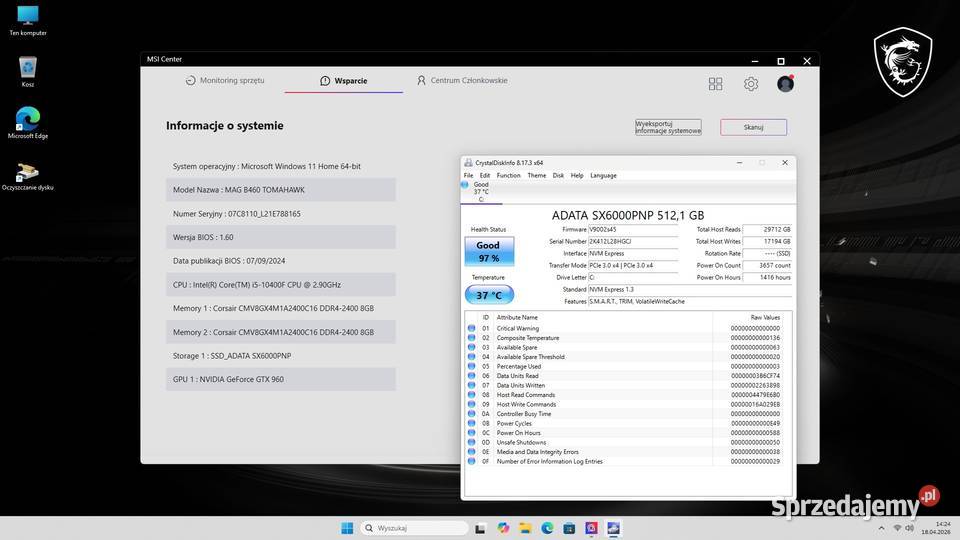Open the MSI Center grid view icon

click(x=715, y=85)
